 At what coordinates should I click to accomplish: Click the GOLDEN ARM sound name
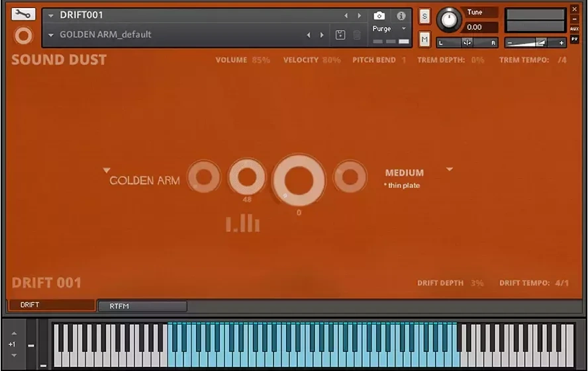tap(144, 181)
